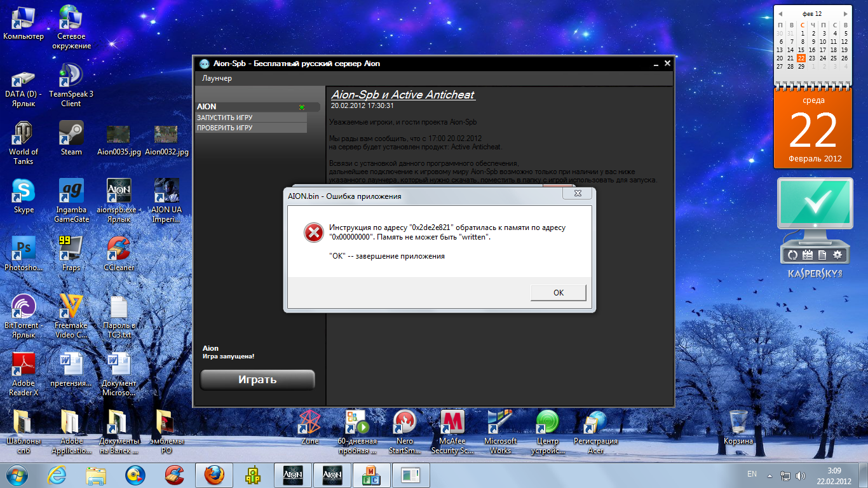Open the Kaspersky gadget reports icon

point(822,255)
